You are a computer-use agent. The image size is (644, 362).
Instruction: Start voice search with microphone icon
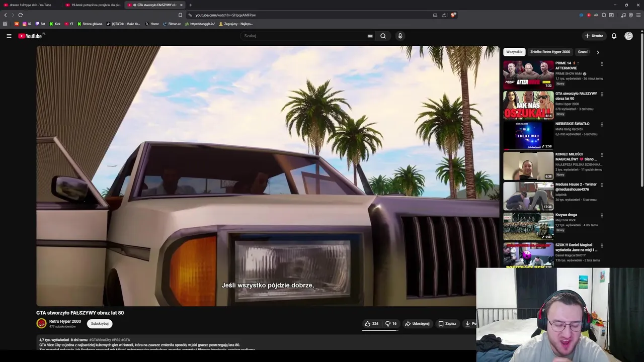(400, 36)
